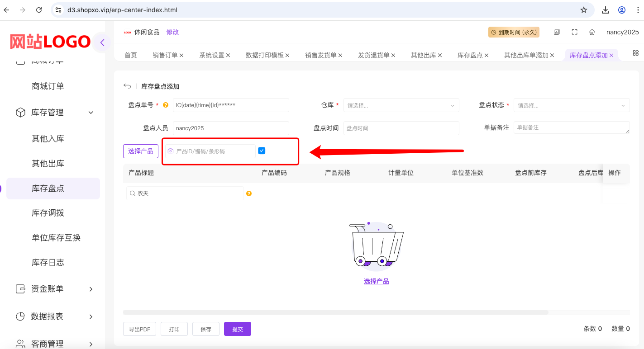Focus the 盘点时间 date input
This screenshot has height=349, width=644.
tap(401, 128)
